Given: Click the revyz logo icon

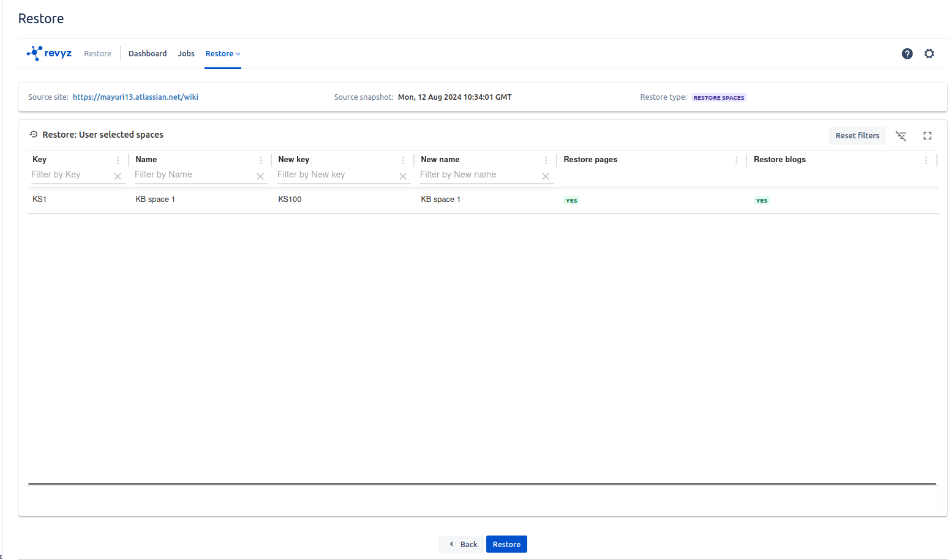Looking at the screenshot, I should click(35, 53).
